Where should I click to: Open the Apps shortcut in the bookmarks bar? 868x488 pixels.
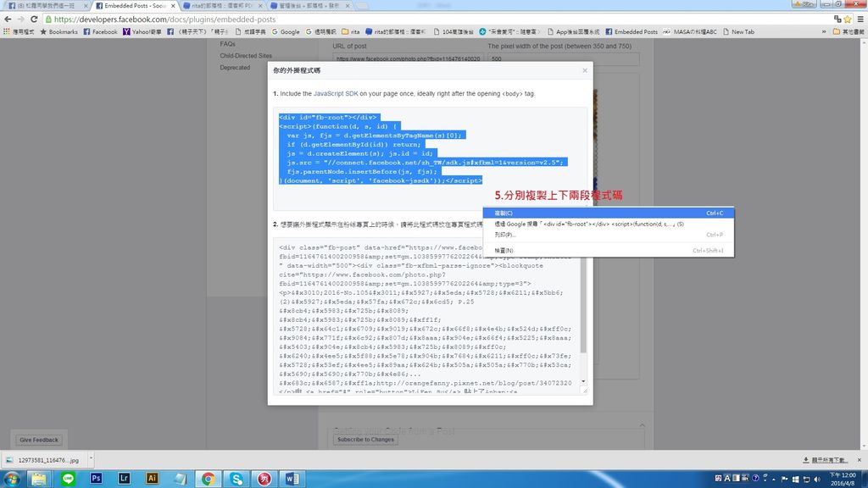click(19, 32)
